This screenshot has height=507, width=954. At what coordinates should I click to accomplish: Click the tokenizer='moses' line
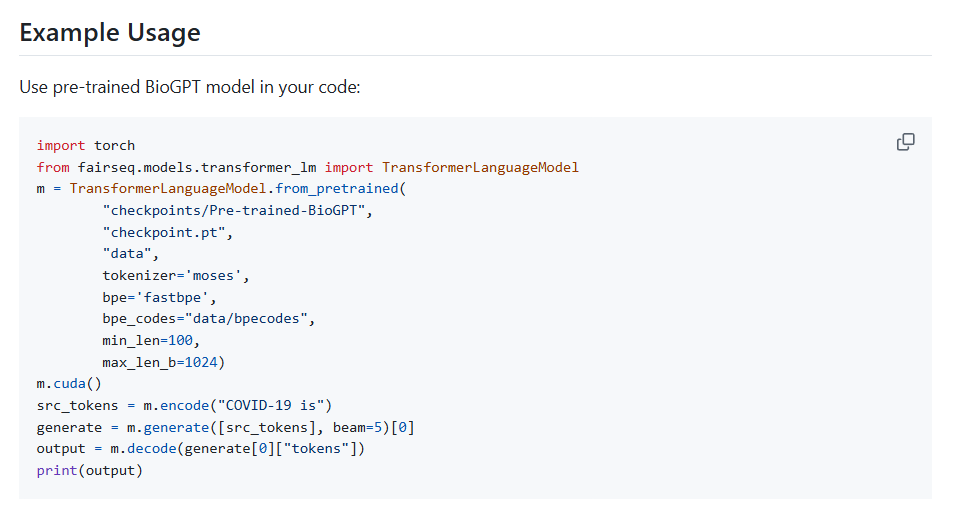point(176,275)
